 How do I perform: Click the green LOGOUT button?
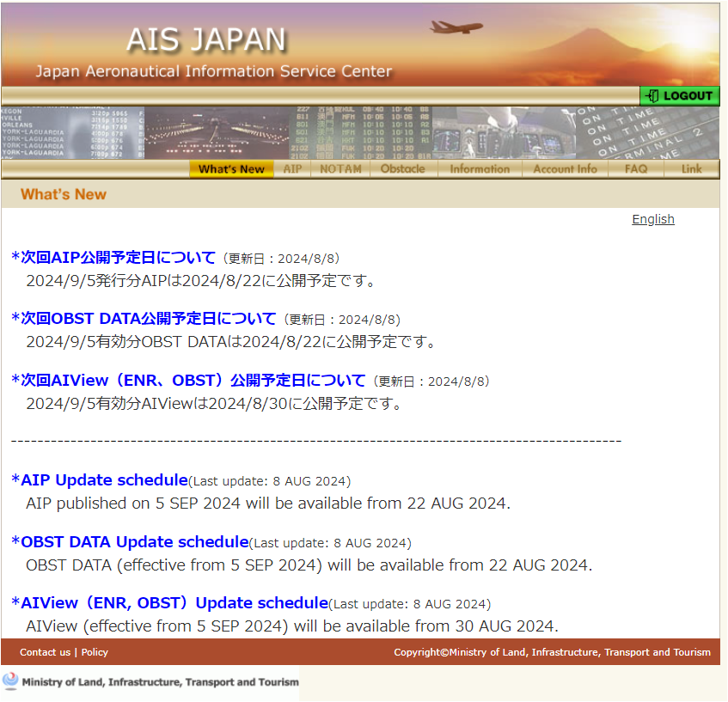click(679, 95)
